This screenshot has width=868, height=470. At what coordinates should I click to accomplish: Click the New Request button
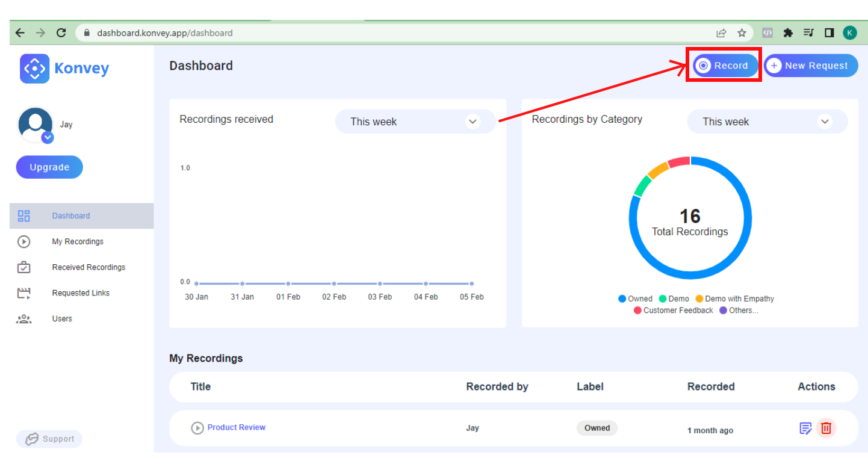click(810, 66)
